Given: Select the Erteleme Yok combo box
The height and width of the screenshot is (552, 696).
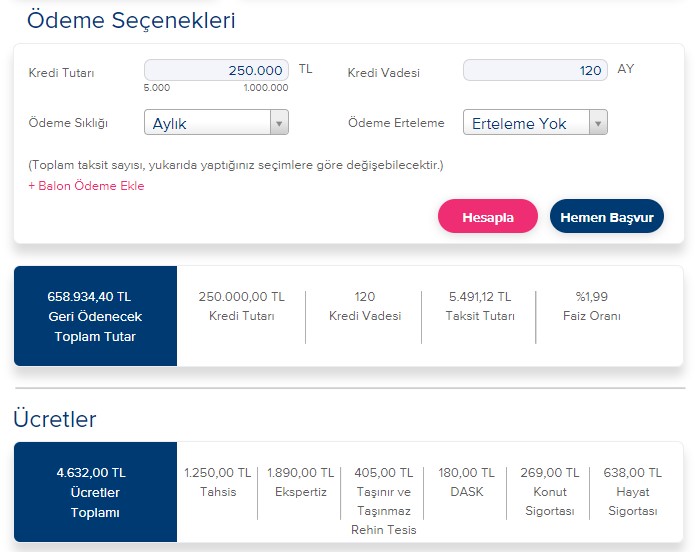Looking at the screenshot, I should (535, 122).
